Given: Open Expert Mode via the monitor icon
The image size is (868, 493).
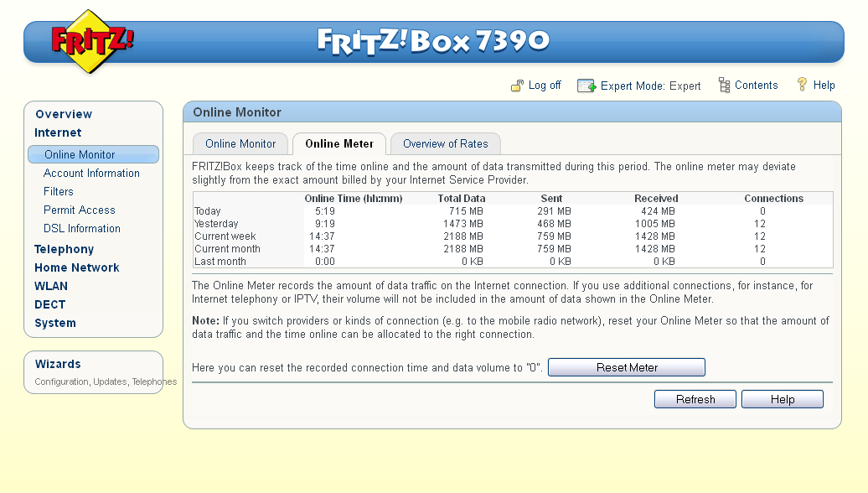Looking at the screenshot, I should click(586, 85).
